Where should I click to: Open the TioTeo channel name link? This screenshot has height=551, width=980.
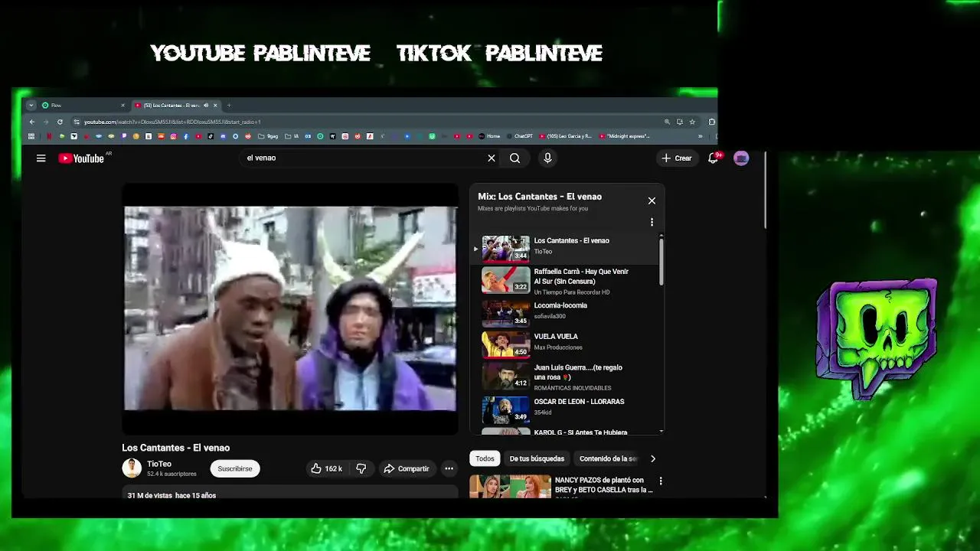[x=159, y=464]
